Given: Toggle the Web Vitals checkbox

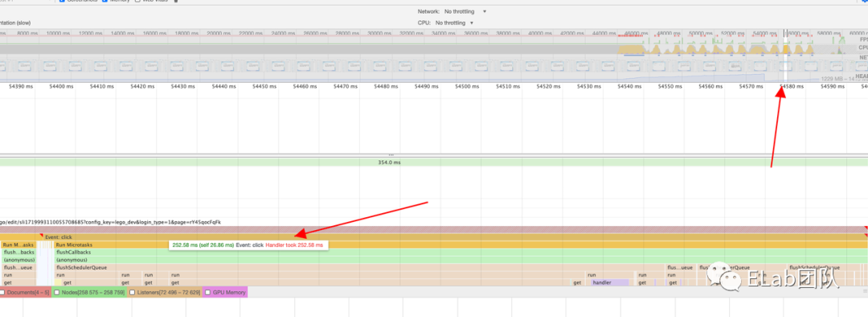Looking at the screenshot, I should [137, 1].
